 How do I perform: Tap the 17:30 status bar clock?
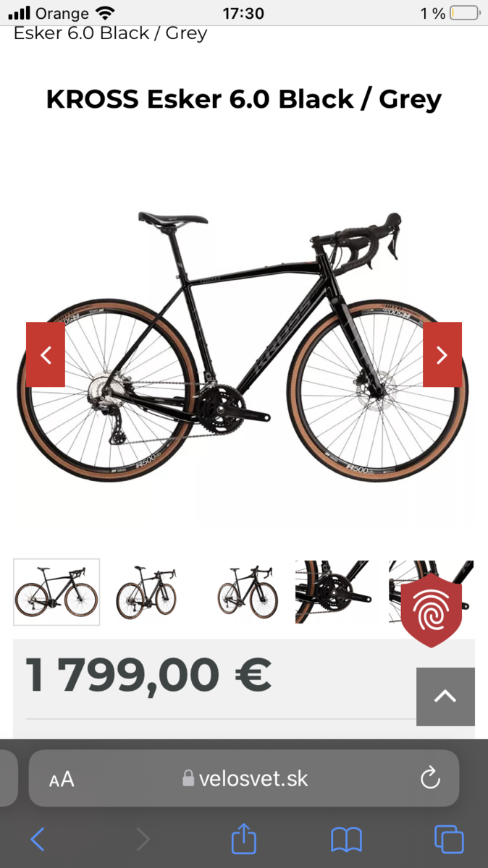pos(243,13)
